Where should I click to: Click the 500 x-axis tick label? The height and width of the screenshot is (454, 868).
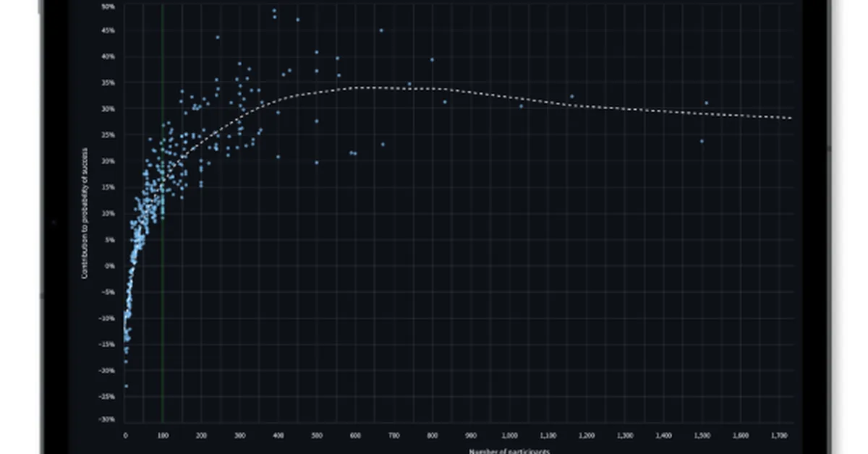pyautogui.click(x=317, y=436)
